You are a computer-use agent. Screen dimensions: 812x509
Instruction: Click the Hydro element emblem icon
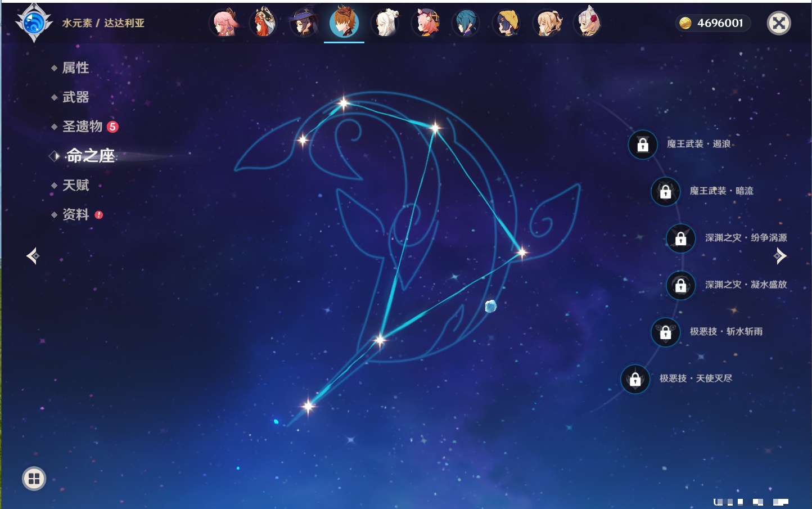point(34,23)
